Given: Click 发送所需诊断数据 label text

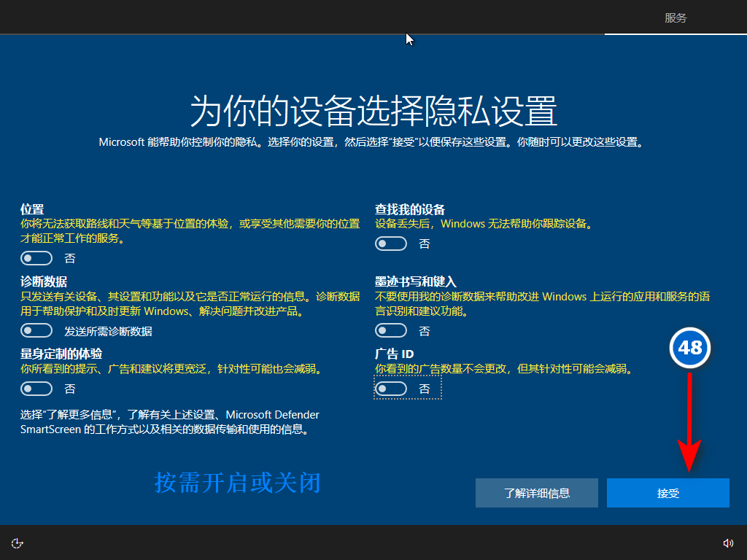Looking at the screenshot, I should [108, 332].
